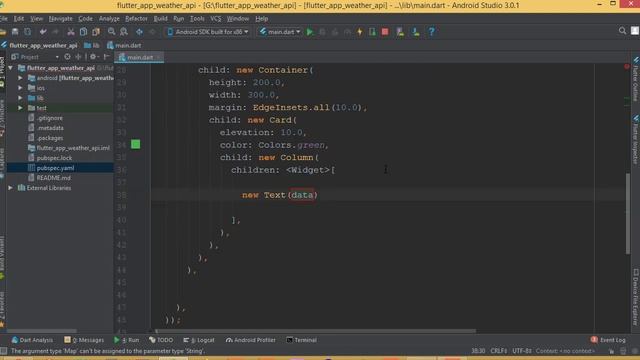The height and width of the screenshot is (360, 640).
Task: Open the SDK Manager download icon
Action: [416, 32]
